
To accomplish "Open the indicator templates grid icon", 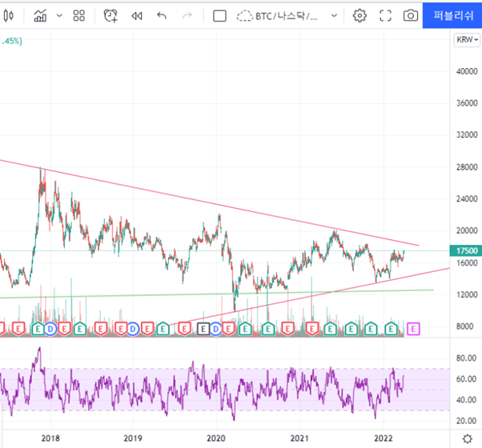I will [78, 15].
